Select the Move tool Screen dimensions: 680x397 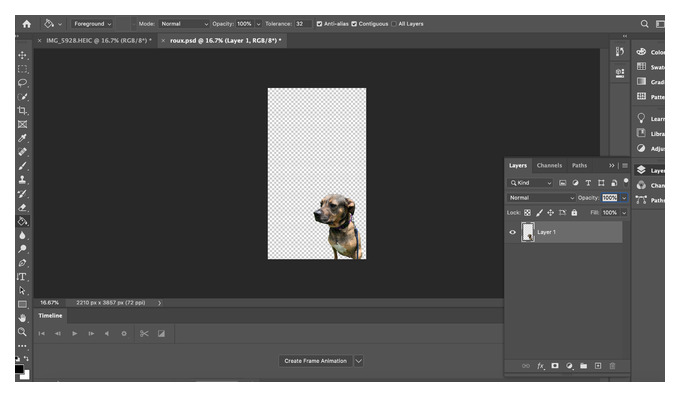pyautogui.click(x=23, y=55)
